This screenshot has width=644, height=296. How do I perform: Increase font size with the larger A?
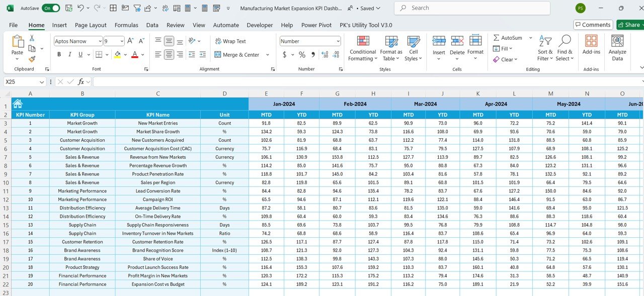click(x=130, y=41)
